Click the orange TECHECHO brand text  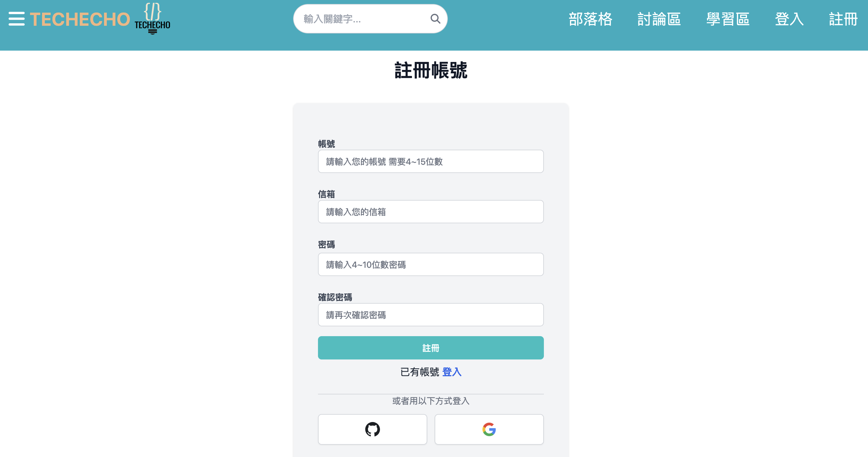(x=80, y=19)
